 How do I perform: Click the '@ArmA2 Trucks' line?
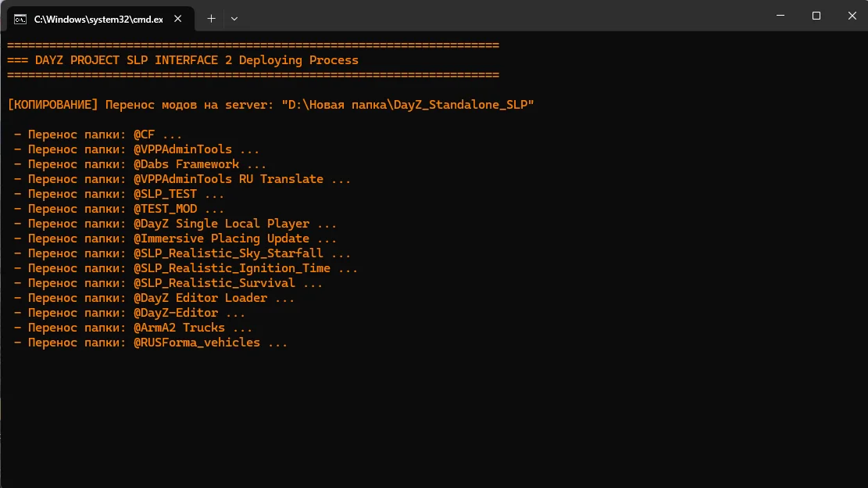pyautogui.click(x=133, y=328)
